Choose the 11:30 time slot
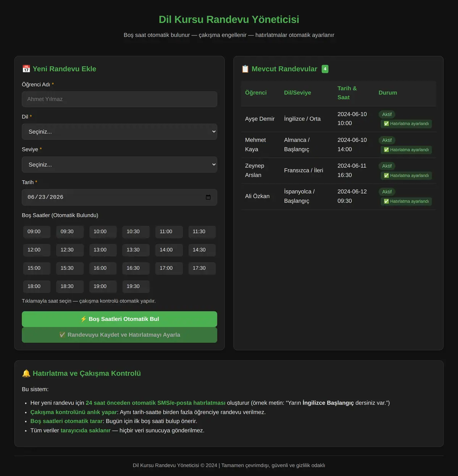The height and width of the screenshot is (476, 458). pos(202,232)
